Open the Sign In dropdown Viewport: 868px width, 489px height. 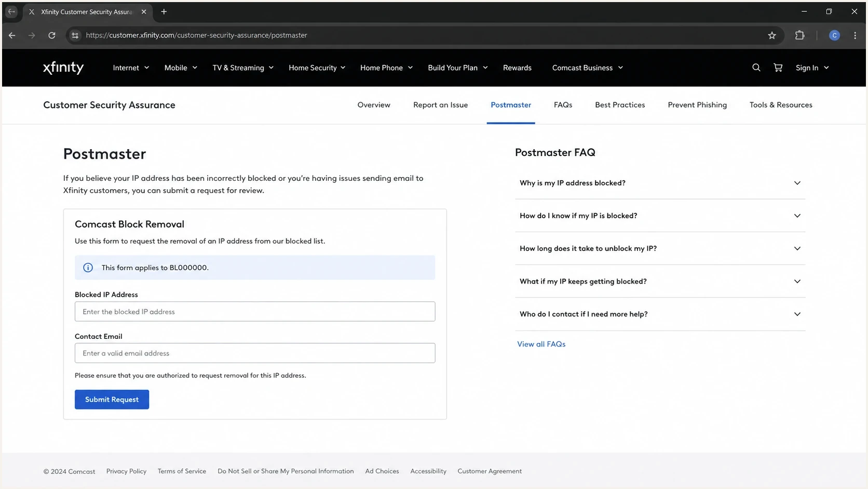[812, 68]
